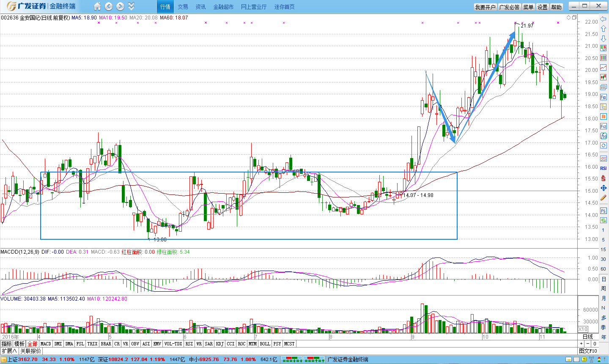Click the X10 volume scale box
609x364 pixels.
click(x=583, y=329)
